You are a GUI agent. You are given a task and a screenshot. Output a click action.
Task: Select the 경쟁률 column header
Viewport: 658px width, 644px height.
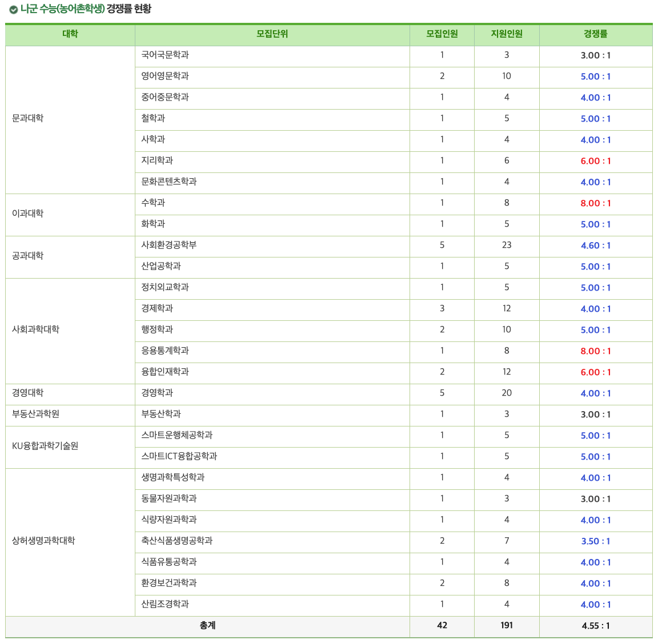pos(596,35)
